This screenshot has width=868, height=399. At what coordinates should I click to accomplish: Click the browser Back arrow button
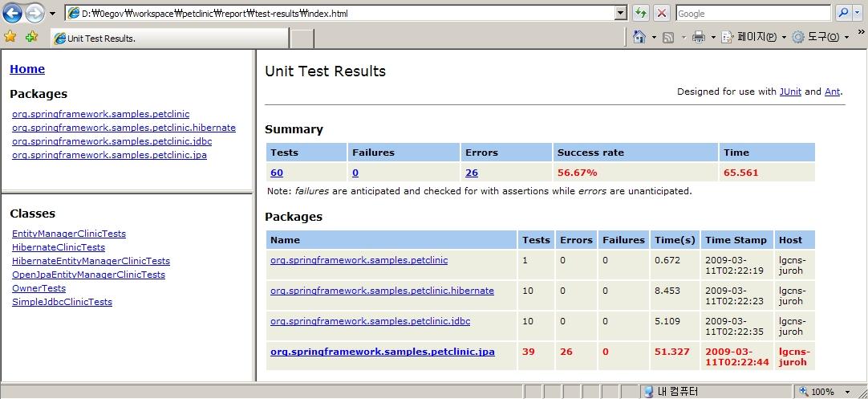pos(13,13)
